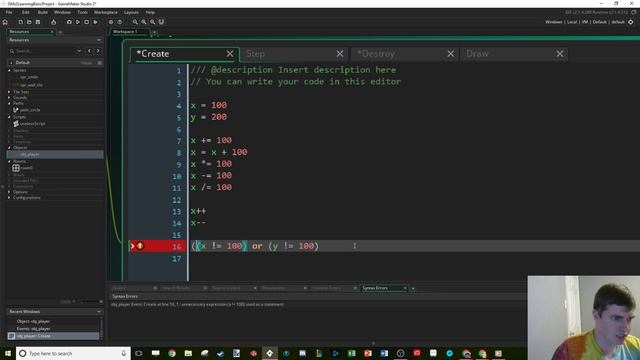Click the Create Executable toolbar icon

[x=53, y=22]
